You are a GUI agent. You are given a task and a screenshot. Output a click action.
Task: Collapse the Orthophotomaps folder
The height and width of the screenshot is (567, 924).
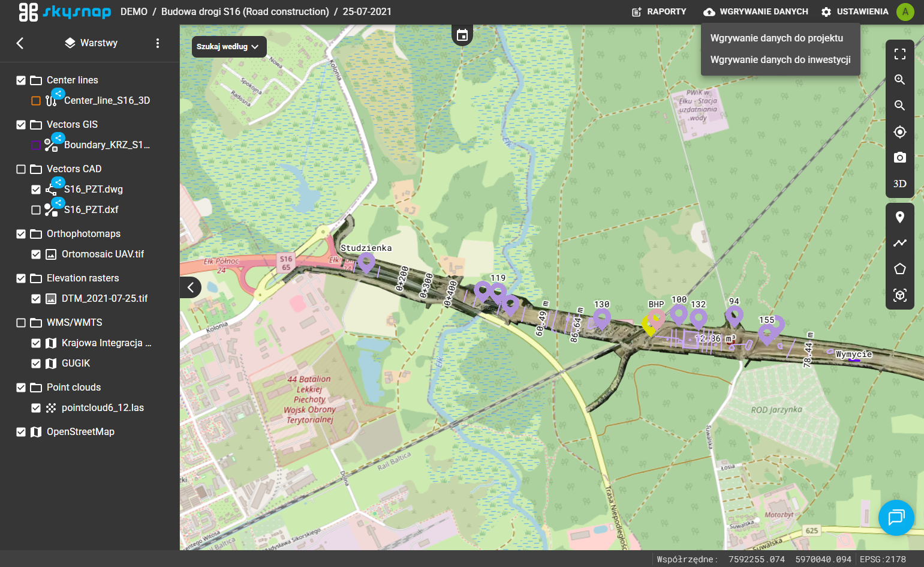pyautogui.click(x=36, y=234)
